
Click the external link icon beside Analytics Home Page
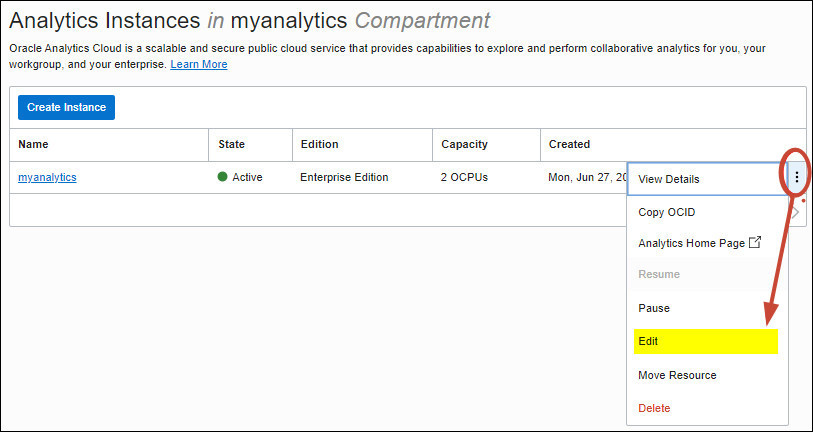[x=756, y=242]
